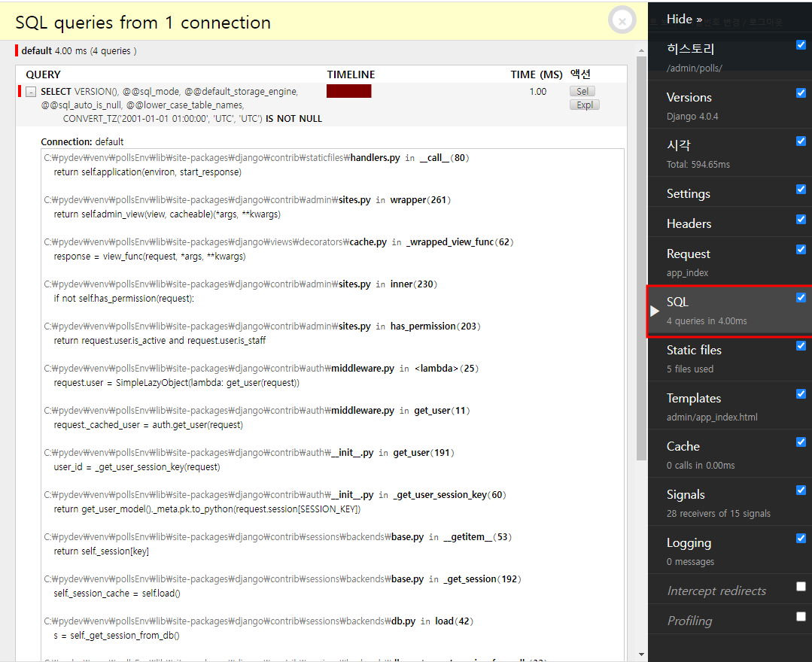Viewport: 812px width, 662px height.
Task: Click the sites.py has_permission(203) trace line
Action: [262, 326]
